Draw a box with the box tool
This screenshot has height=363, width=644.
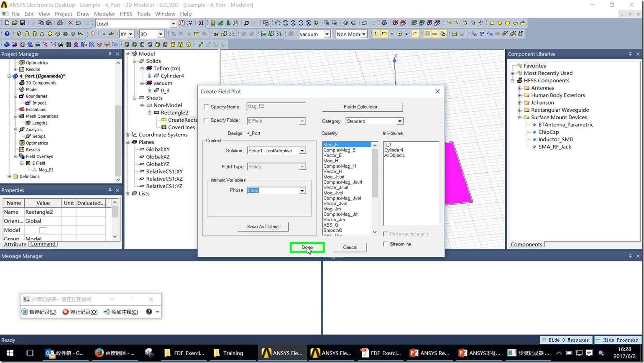point(19,34)
